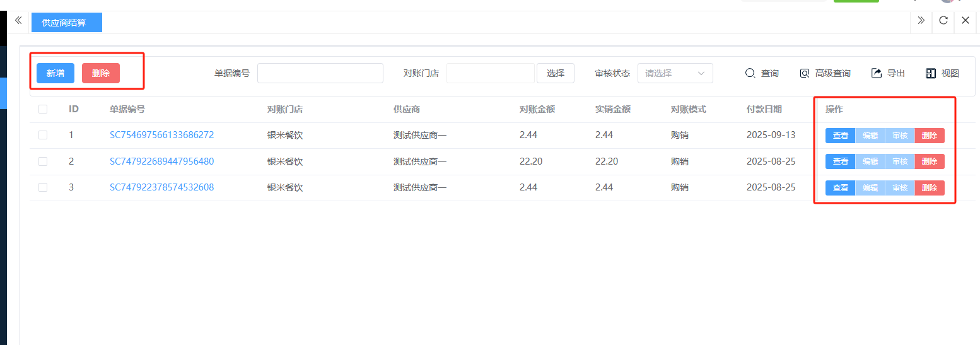Focus the 单据编号 input field
Viewport: 980px width, 345px height.
coord(320,73)
